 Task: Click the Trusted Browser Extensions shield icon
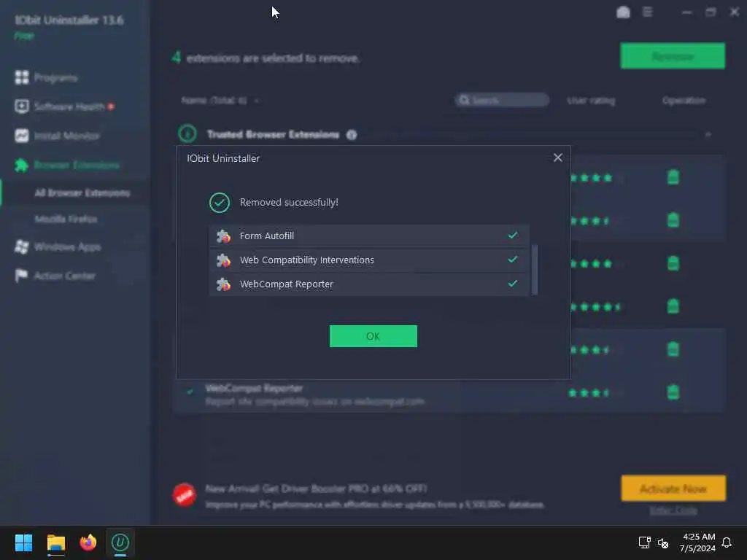coord(187,134)
